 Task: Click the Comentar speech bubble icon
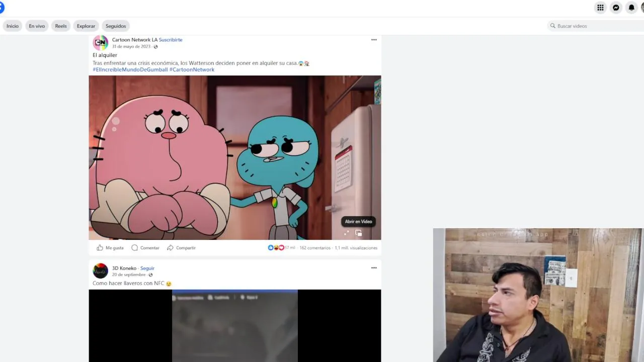click(x=134, y=247)
